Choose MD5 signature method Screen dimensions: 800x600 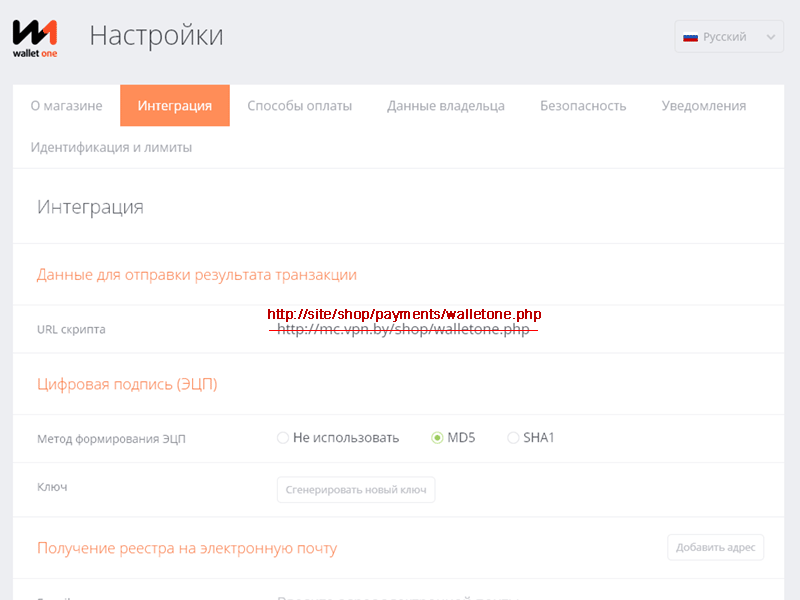437,438
